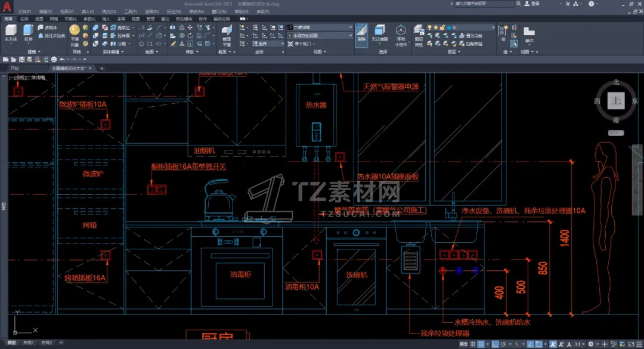Viewport: 644px width, 349px height.
Task: Open the 文件(F) menu
Action: [24, 11]
